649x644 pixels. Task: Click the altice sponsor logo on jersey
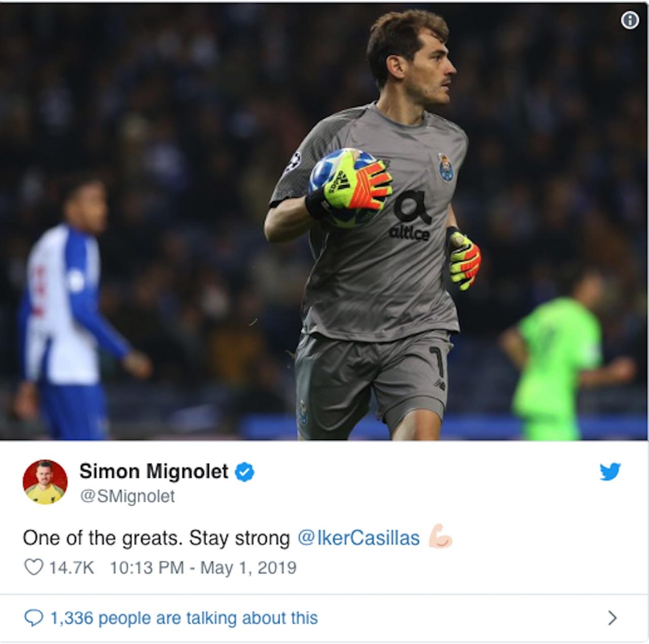click(x=411, y=217)
